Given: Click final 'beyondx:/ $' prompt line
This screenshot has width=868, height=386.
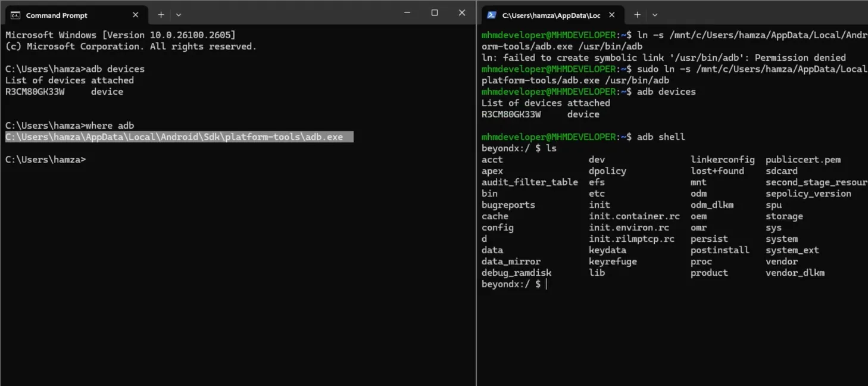Looking at the screenshot, I should 511,284.
